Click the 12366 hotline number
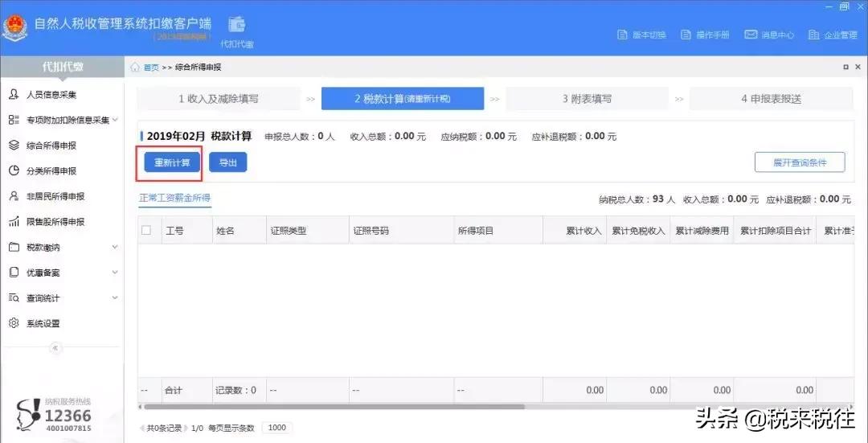The image size is (868, 443). coord(68,416)
